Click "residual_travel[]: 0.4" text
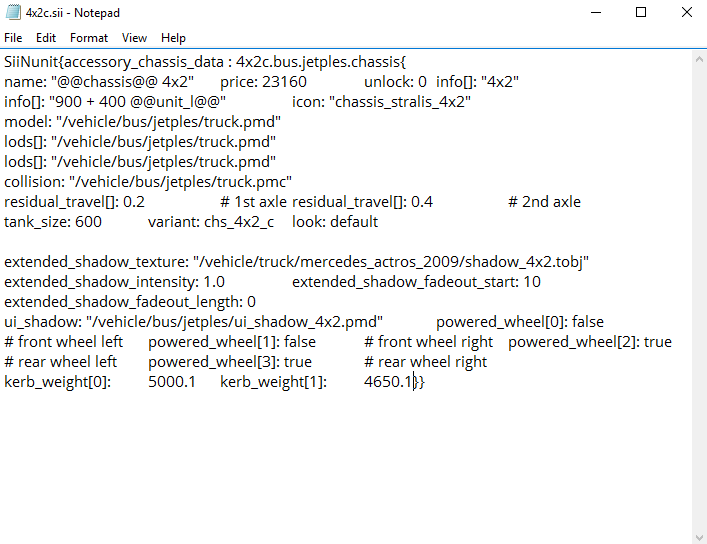The width and height of the screenshot is (707, 544). point(363,202)
